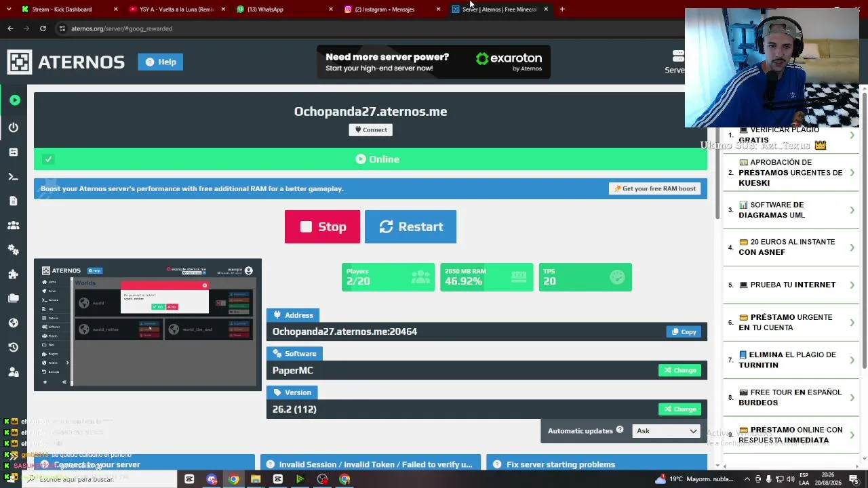Image resolution: width=868 pixels, height=488 pixels.
Task: Open the Options sliders icon in sidebar
Action: point(14,152)
